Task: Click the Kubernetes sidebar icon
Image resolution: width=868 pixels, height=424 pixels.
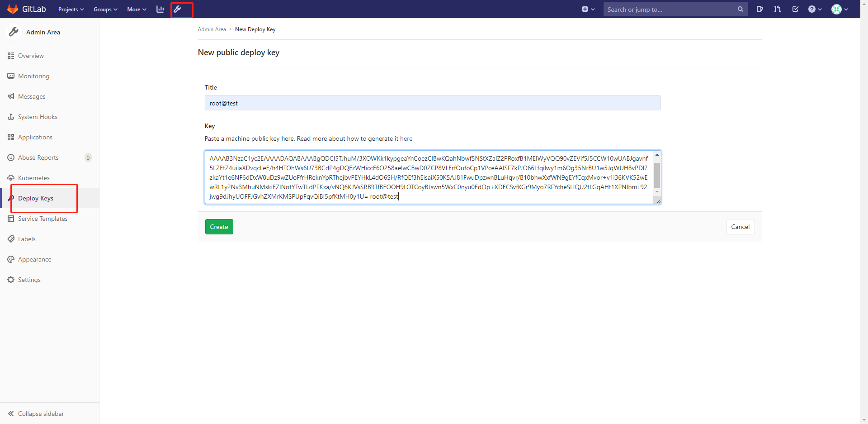Action: pyautogui.click(x=11, y=178)
